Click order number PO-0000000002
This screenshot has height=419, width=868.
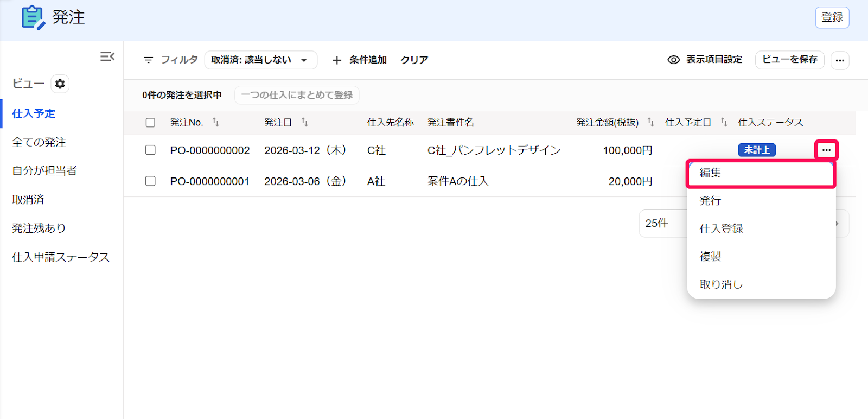coord(210,150)
